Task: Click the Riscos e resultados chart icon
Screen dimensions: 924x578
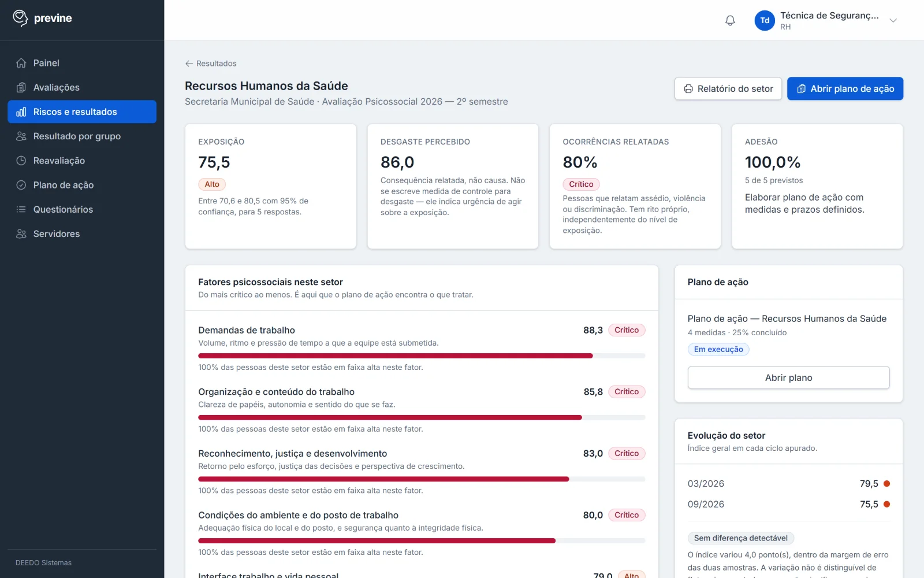Action: pos(21,112)
